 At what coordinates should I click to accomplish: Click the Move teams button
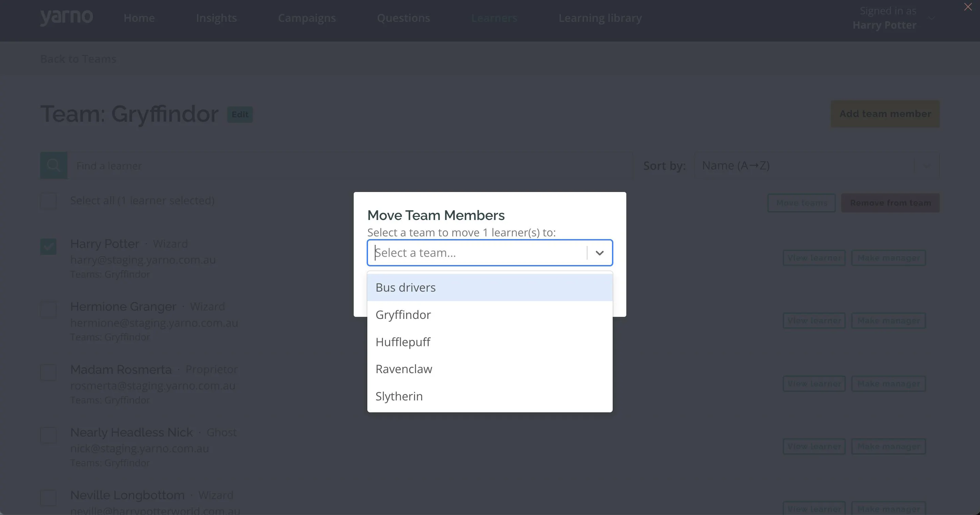coord(801,203)
